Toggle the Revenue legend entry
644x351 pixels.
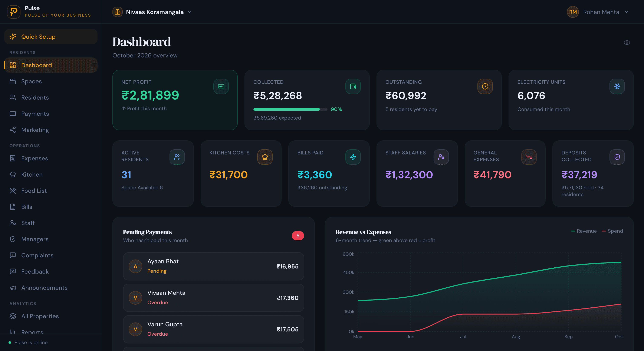tap(584, 231)
